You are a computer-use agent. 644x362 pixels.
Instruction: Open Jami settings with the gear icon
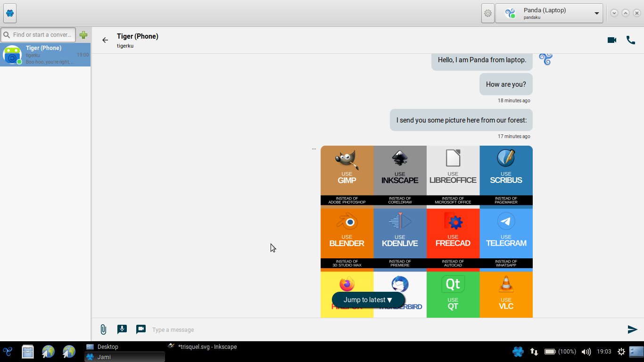pyautogui.click(x=488, y=13)
